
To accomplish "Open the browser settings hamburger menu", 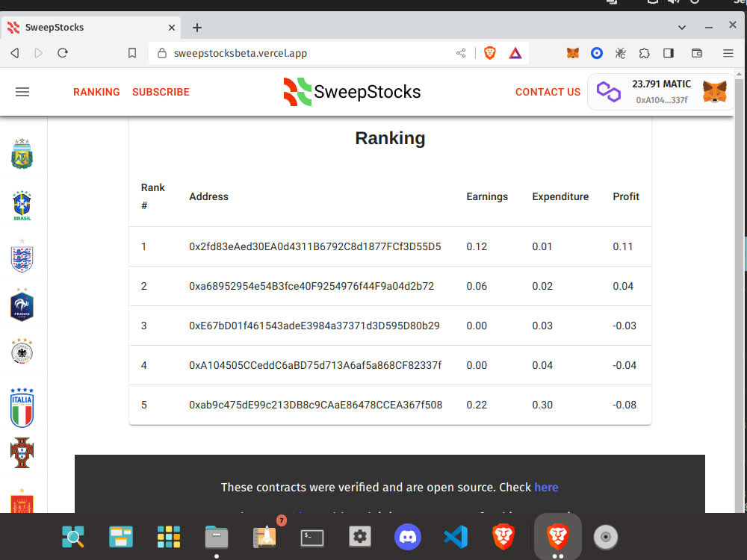I will pyautogui.click(x=728, y=53).
